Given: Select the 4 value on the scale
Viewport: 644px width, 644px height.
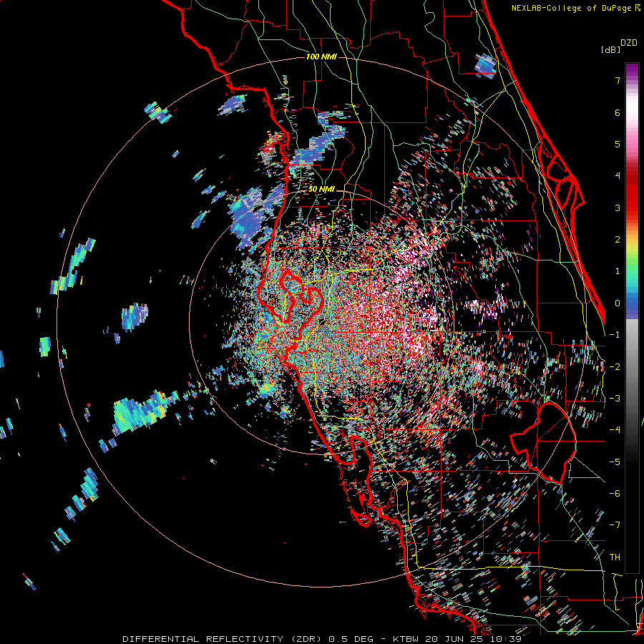Looking at the screenshot, I should tap(618, 175).
